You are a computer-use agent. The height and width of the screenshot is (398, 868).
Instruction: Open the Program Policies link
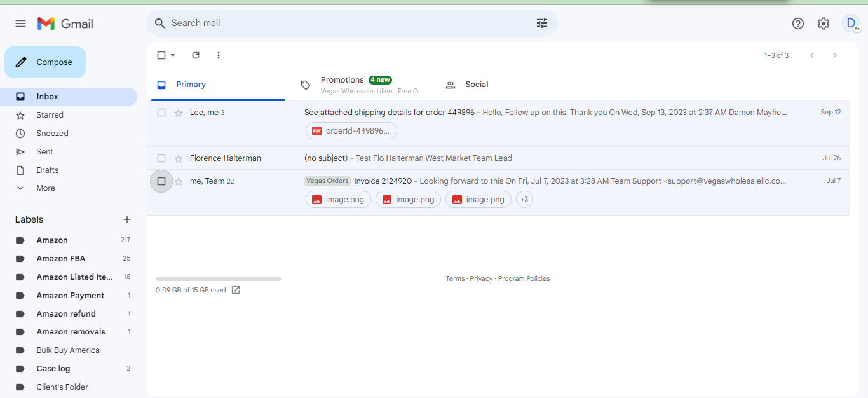point(524,279)
